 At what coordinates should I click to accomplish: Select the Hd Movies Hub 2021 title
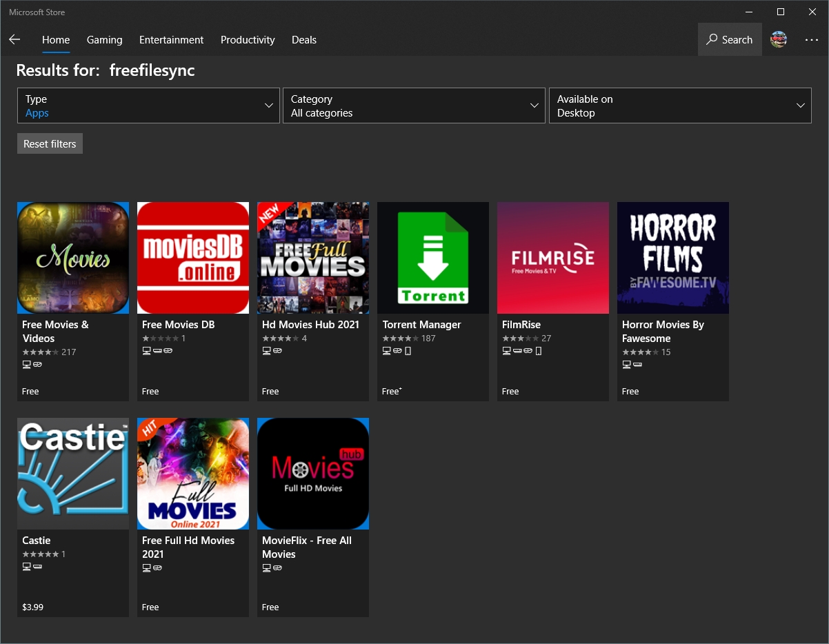[310, 325]
